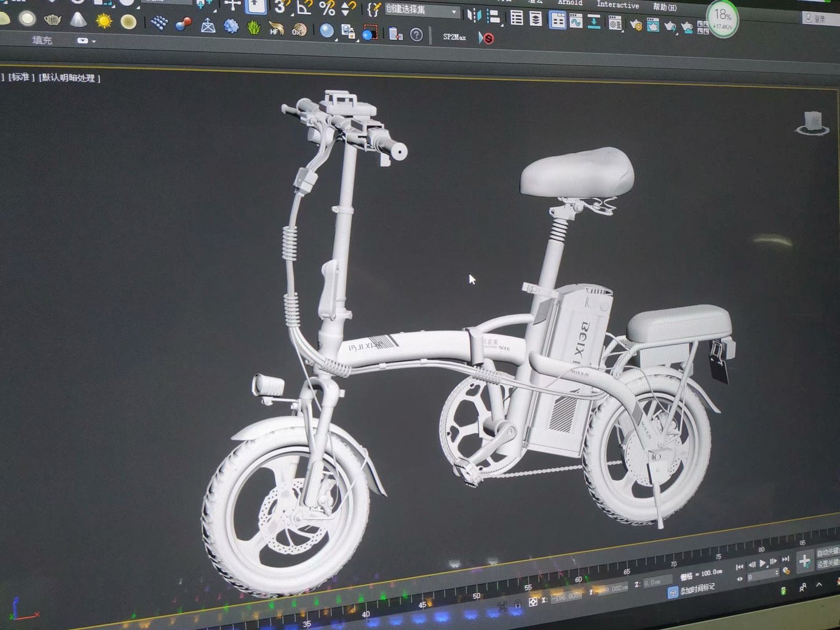Toggle the ribbon display icon
The image size is (840, 630).
tap(557, 20)
